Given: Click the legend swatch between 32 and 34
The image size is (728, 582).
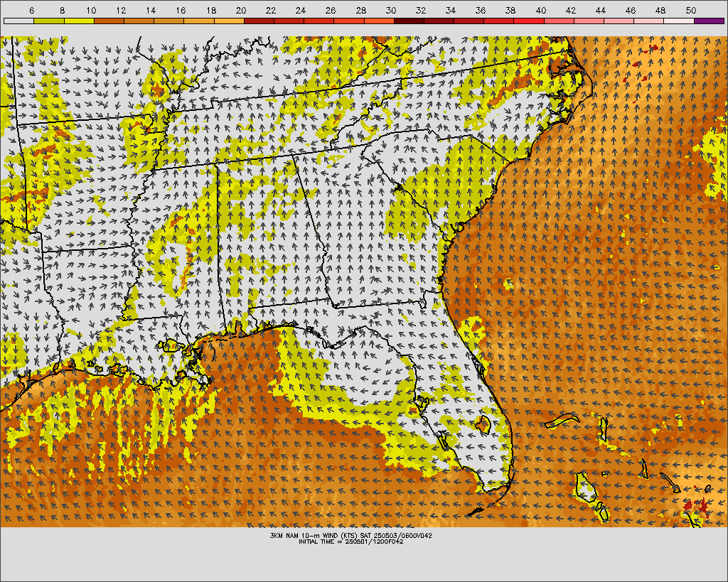Looking at the screenshot, I should click(x=439, y=21).
